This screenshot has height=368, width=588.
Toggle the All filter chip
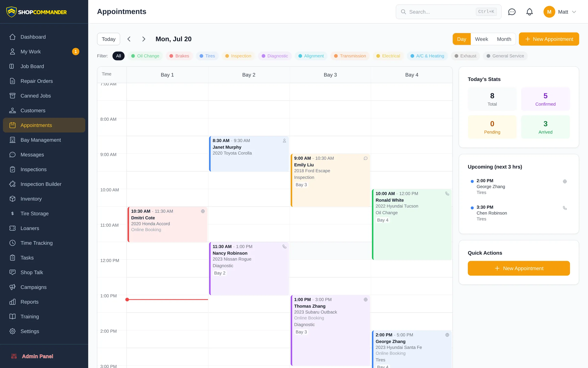[x=118, y=56]
